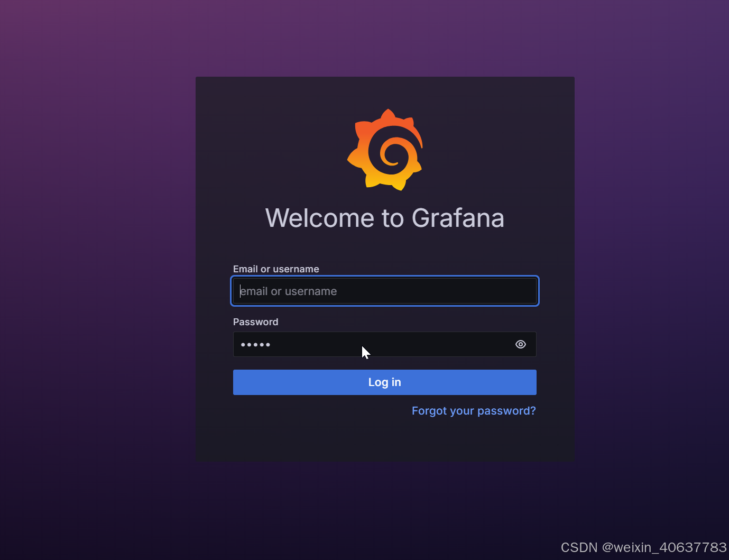Click the email or username input field
This screenshot has height=560, width=729.
(385, 291)
